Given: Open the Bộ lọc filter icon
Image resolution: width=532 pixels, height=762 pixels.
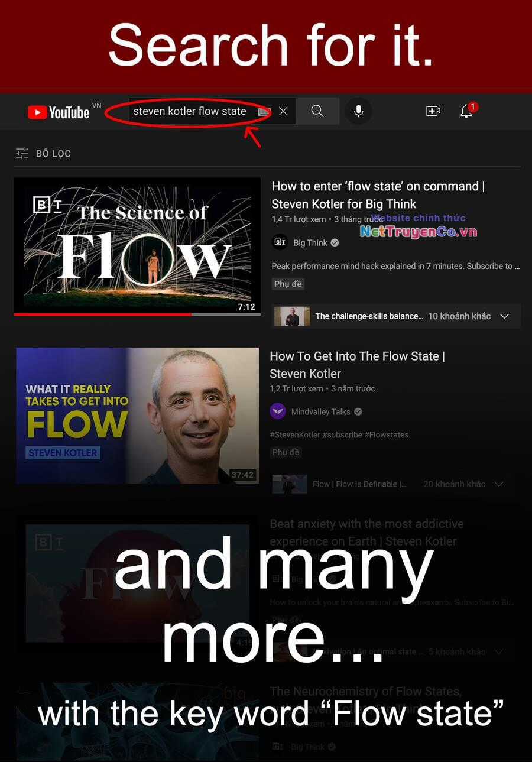Looking at the screenshot, I should 22,153.
